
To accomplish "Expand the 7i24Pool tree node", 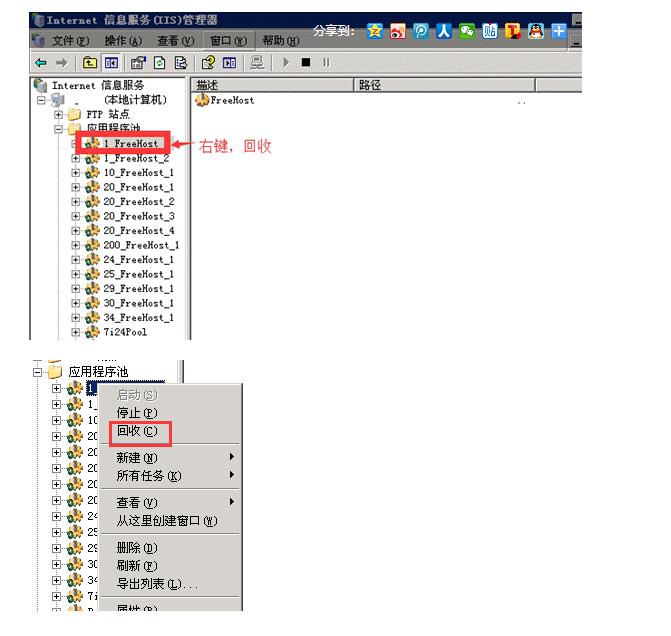I will (75, 332).
